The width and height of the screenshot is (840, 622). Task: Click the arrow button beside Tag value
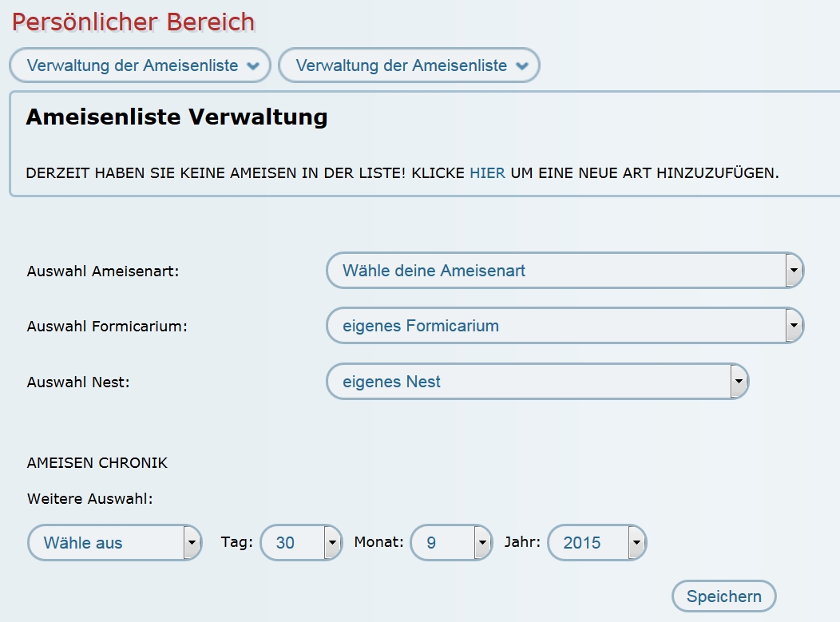coord(332,543)
